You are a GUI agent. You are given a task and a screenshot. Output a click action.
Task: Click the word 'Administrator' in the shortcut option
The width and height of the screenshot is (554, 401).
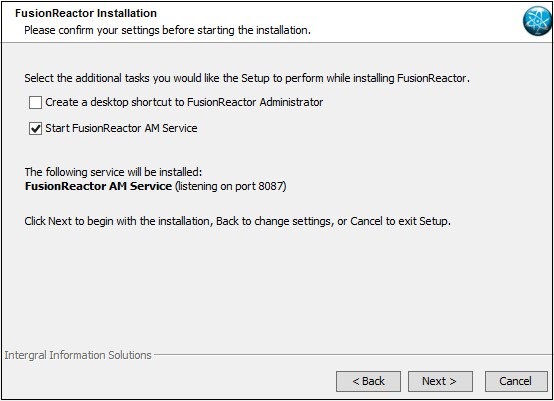(x=291, y=102)
